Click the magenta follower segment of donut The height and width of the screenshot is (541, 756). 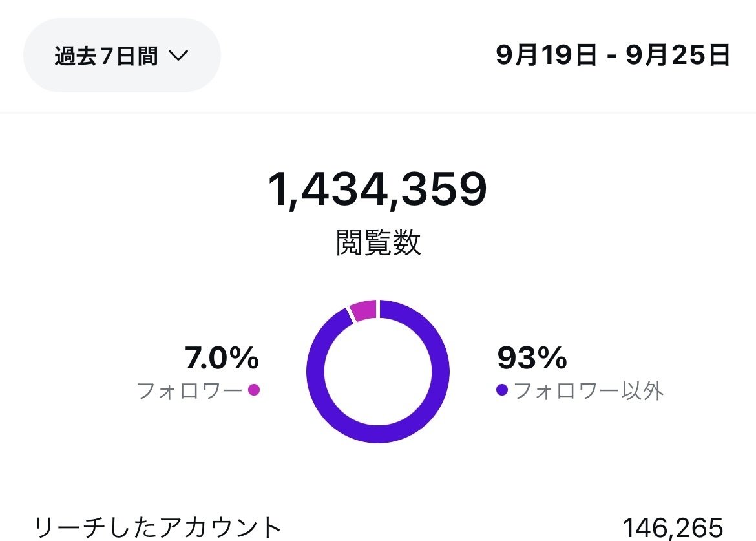click(x=363, y=310)
